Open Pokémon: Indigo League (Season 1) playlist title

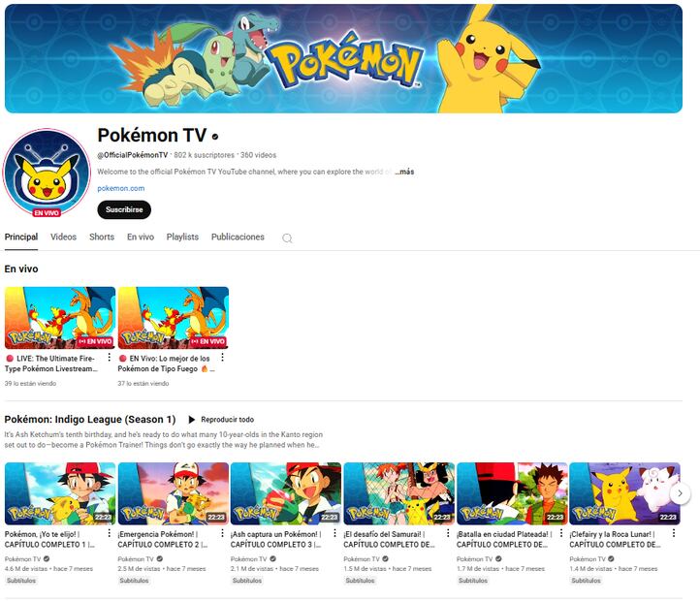click(x=90, y=420)
